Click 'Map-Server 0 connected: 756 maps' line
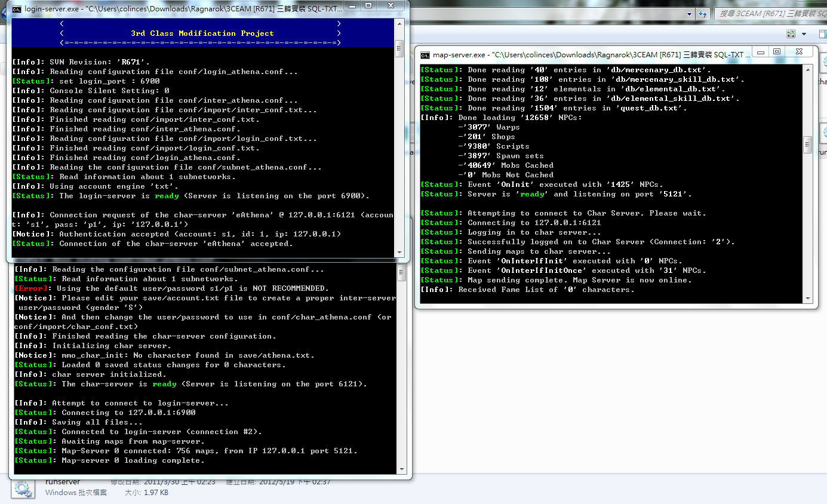The image size is (827, 504). pos(186,451)
